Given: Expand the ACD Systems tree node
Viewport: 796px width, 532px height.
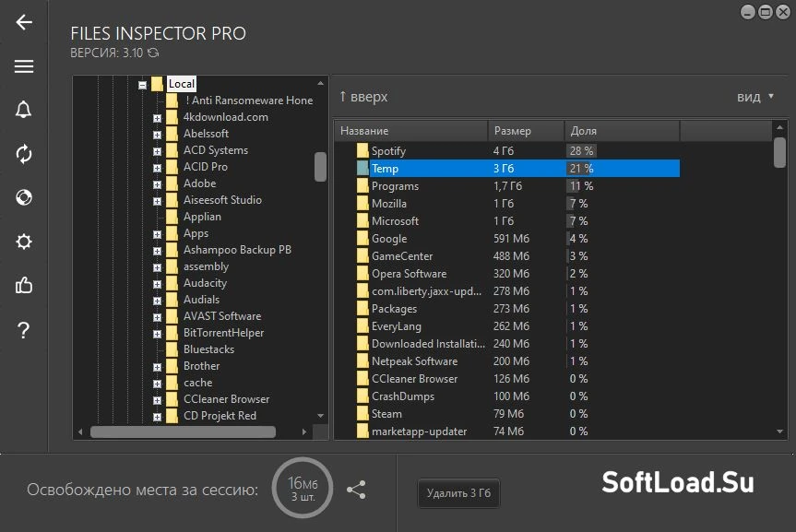Looking at the screenshot, I should pyautogui.click(x=158, y=151).
